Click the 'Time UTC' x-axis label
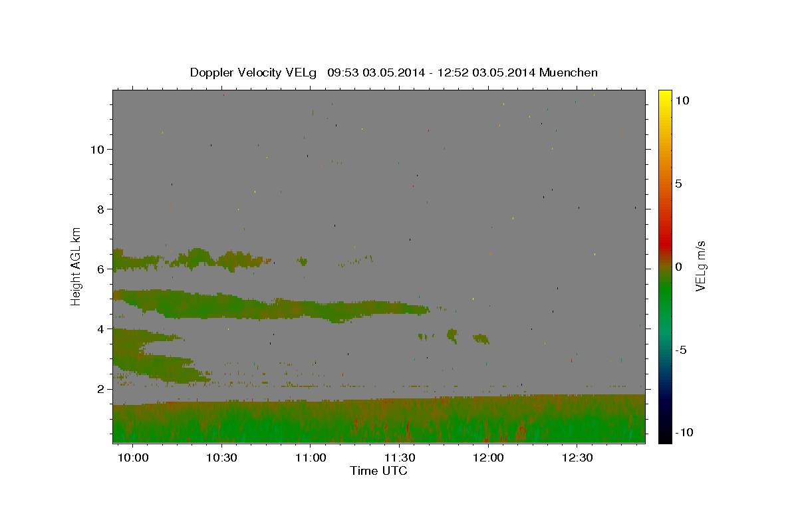The width and height of the screenshot is (798, 532). (x=378, y=471)
